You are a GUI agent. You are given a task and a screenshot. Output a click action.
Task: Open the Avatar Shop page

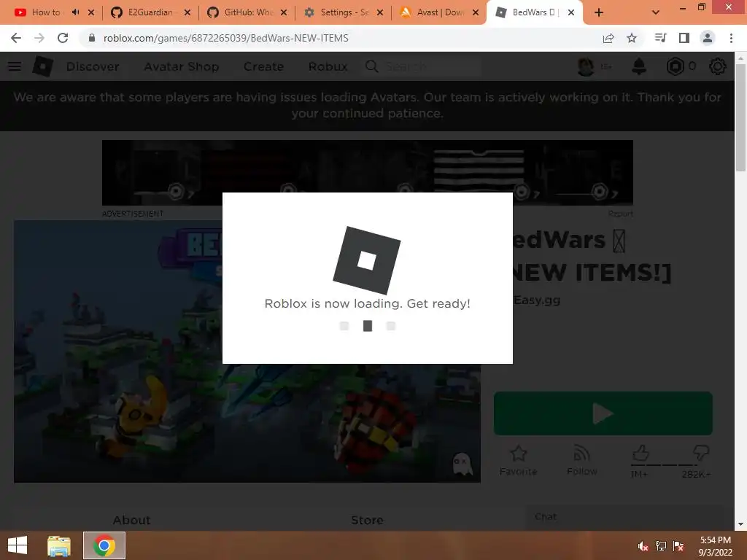pyautogui.click(x=182, y=66)
